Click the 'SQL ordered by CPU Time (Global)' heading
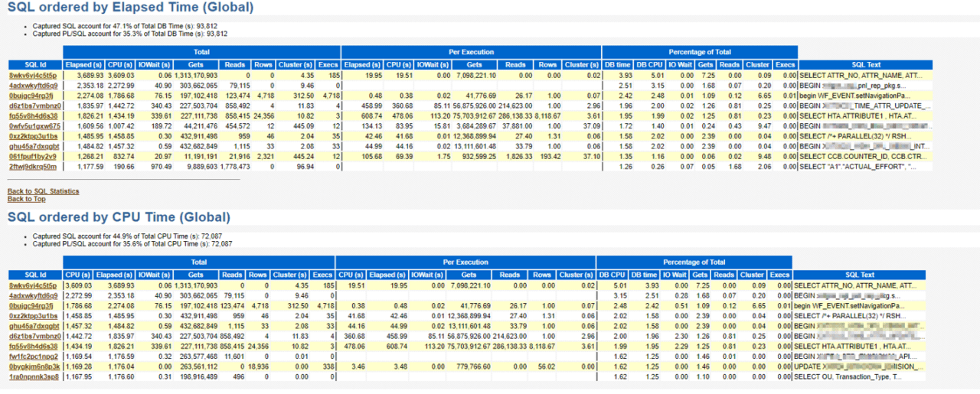Image resolution: width=980 pixels, height=394 pixels. 119,217
